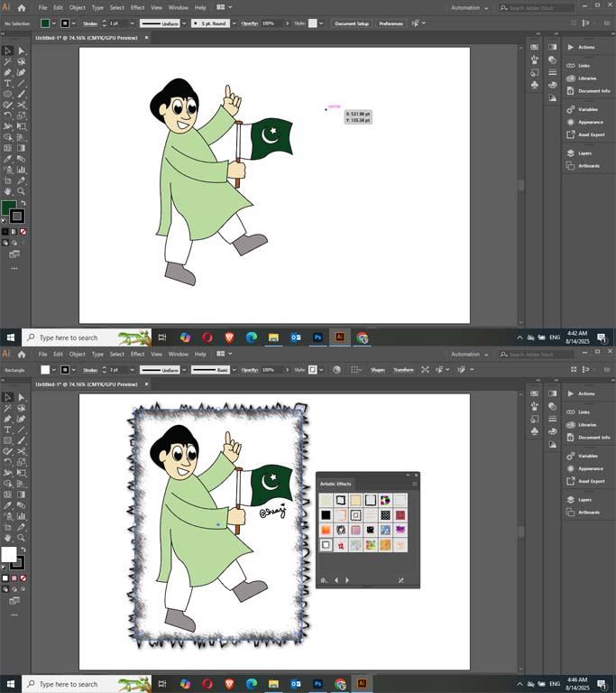Image resolution: width=616 pixels, height=693 pixels.
Task: Activate Gradient mode button in 4:42 AM toolbar
Action: click(14, 232)
